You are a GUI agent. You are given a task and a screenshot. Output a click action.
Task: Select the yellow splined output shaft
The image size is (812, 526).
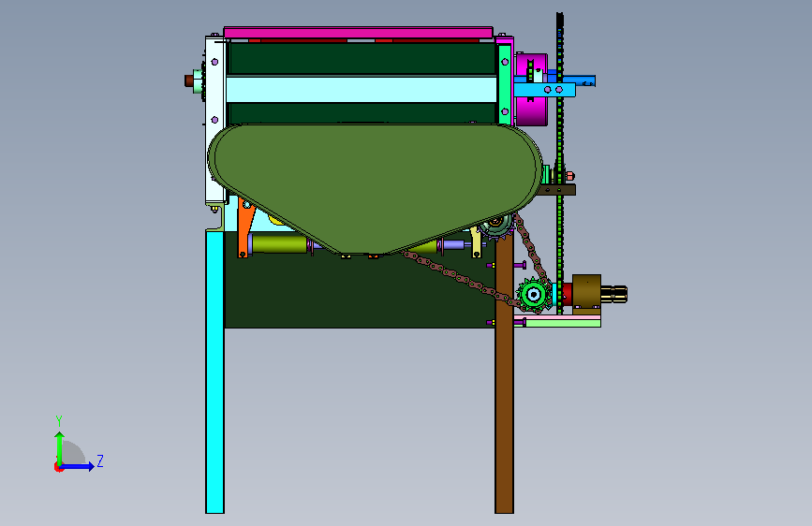pos(614,294)
